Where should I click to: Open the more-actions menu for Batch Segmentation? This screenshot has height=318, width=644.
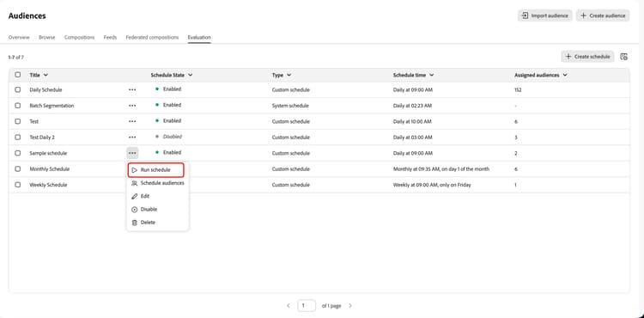[132, 106]
